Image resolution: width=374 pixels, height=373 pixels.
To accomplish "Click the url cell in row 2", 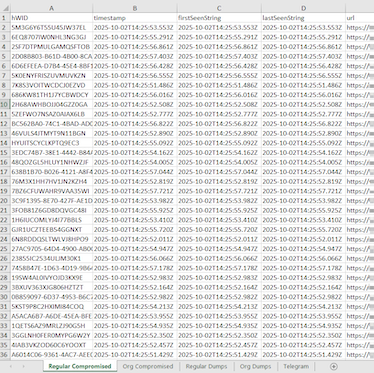I will click(360, 27).
